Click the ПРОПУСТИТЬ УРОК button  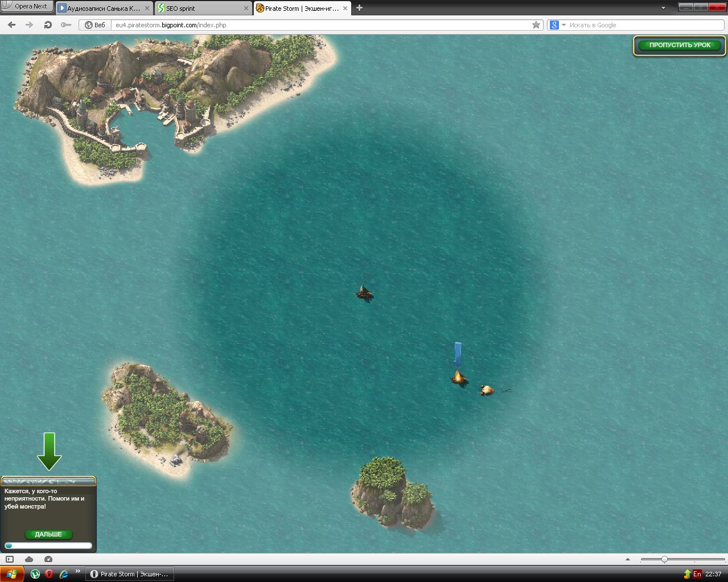(x=680, y=45)
